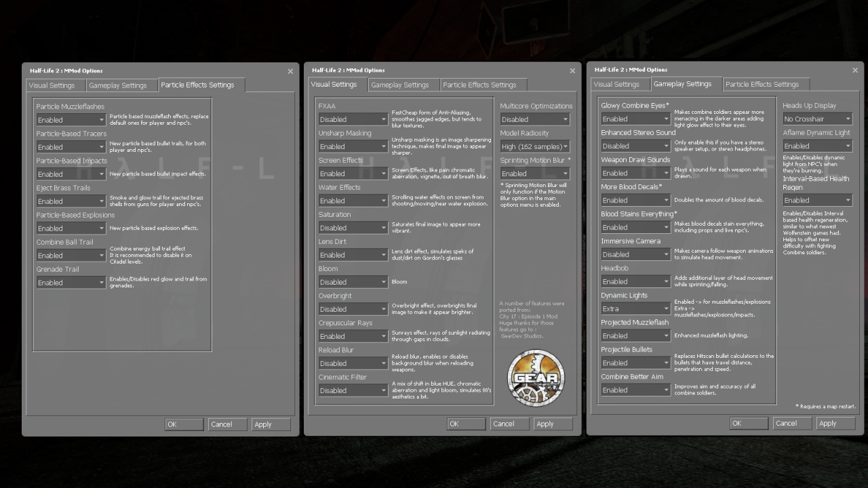Image resolution: width=868 pixels, height=488 pixels.
Task: Open the Particle Muzzleflashes dropdown
Action: [71, 120]
